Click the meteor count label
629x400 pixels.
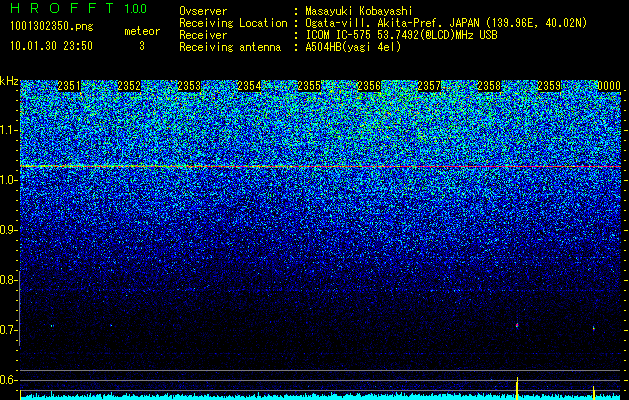142,31
